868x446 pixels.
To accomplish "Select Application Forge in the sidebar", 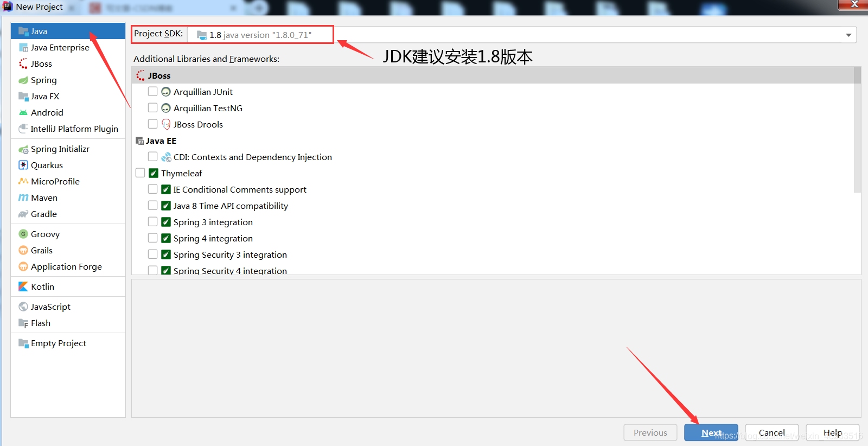I will coord(68,266).
